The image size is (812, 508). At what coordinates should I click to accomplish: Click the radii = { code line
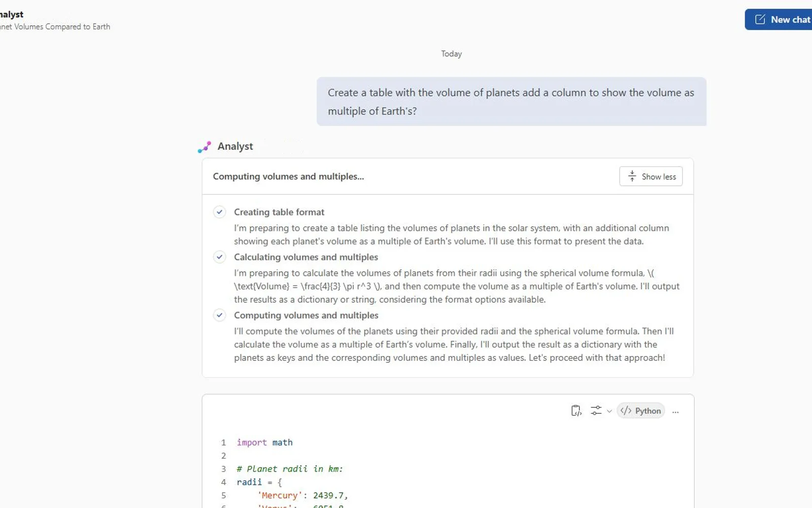(259, 482)
